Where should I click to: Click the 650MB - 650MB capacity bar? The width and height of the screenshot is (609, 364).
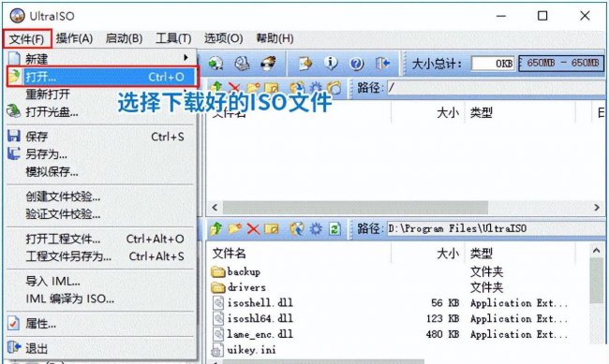[x=561, y=63]
